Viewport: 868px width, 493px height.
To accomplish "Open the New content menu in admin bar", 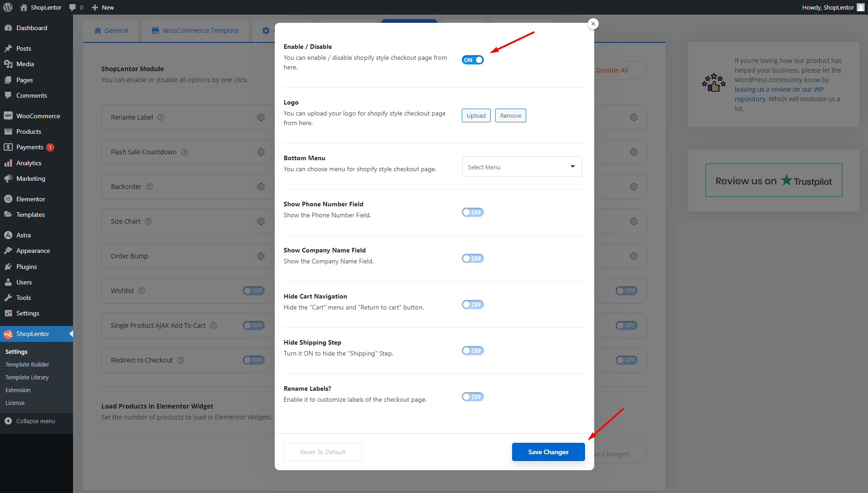I will (103, 7).
